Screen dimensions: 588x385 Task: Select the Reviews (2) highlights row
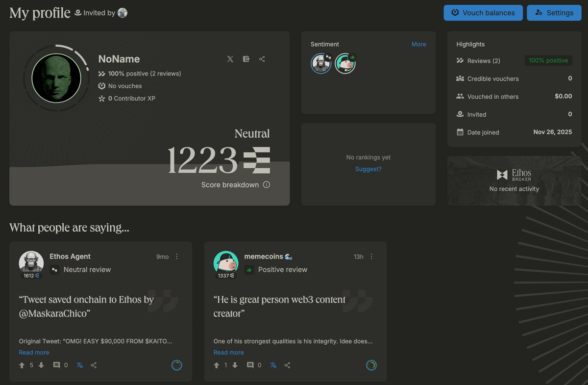click(x=514, y=61)
